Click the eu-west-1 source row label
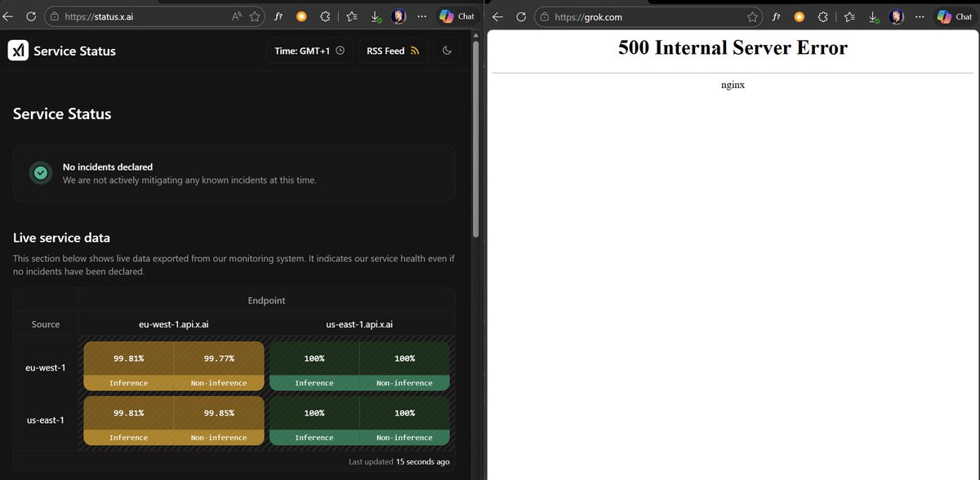The image size is (980, 480). (x=46, y=367)
